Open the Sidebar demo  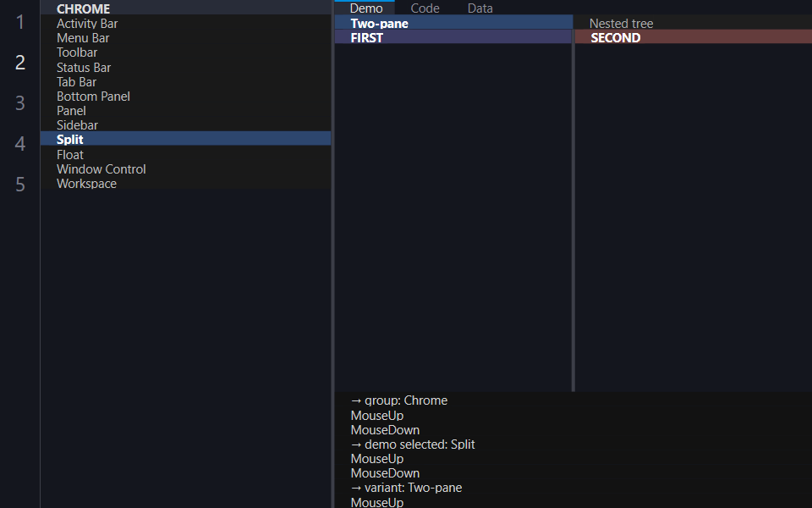pos(185,125)
